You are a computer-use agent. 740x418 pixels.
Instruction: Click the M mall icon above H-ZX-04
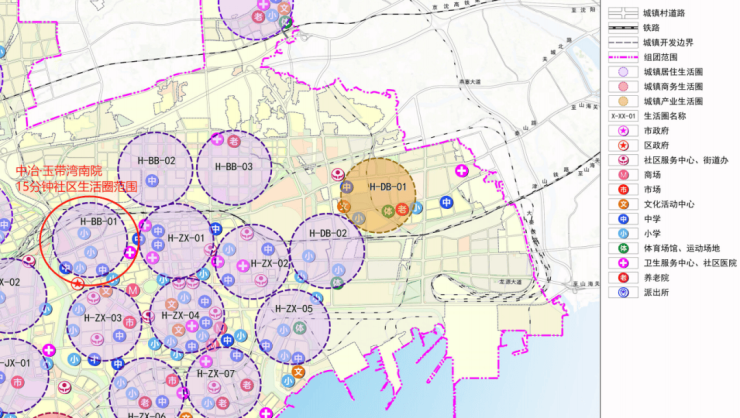click(x=133, y=290)
